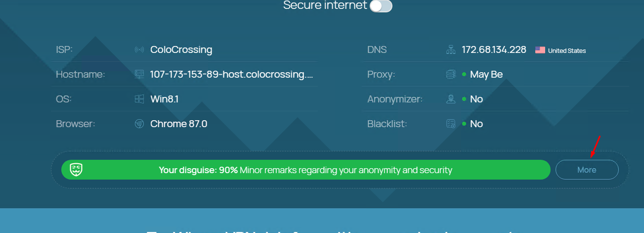Click the Blacklist No status value
The width and height of the screenshot is (644, 233).
[476, 124]
